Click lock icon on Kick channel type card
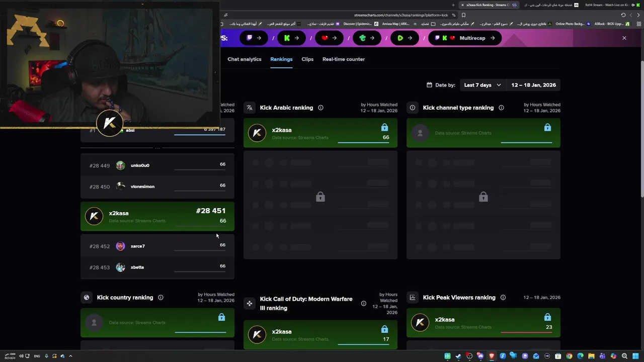 [x=547, y=128]
